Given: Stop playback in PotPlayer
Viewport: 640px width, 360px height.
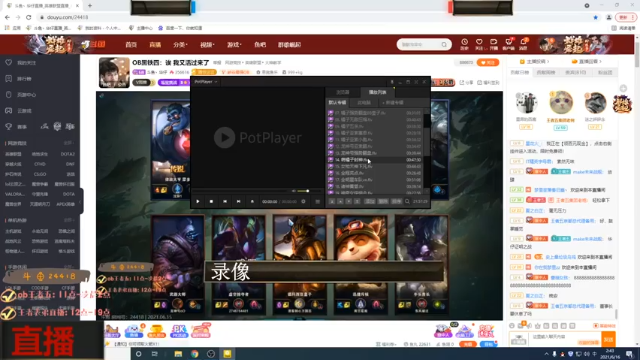Looking at the screenshot, I should [211, 201].
